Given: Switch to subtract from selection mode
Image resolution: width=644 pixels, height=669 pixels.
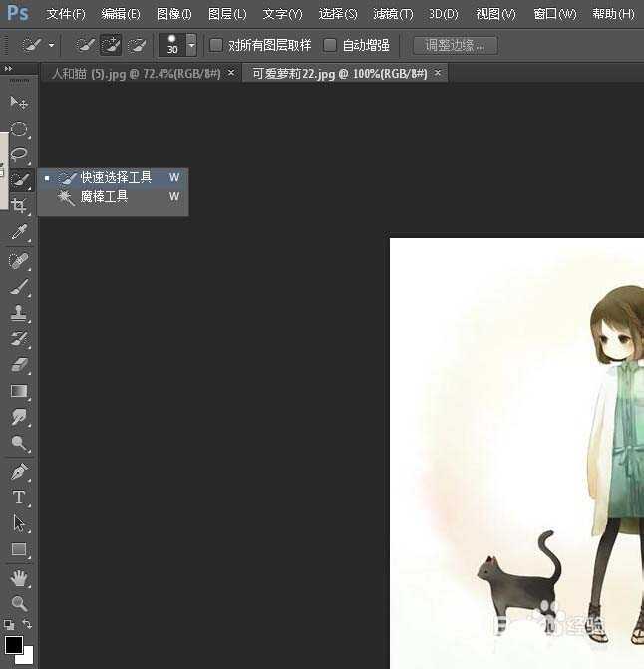Looking at the screenshot, I should [137, 45].
